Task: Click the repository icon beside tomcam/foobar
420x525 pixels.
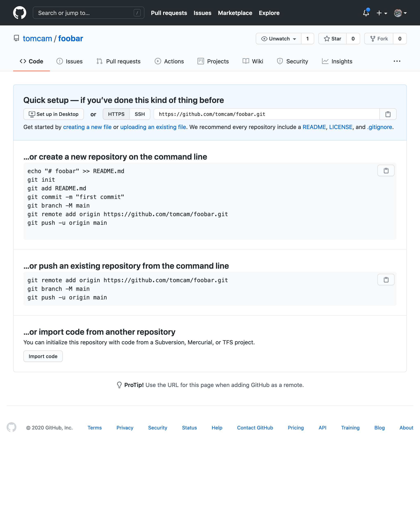Action: (16, 38)
